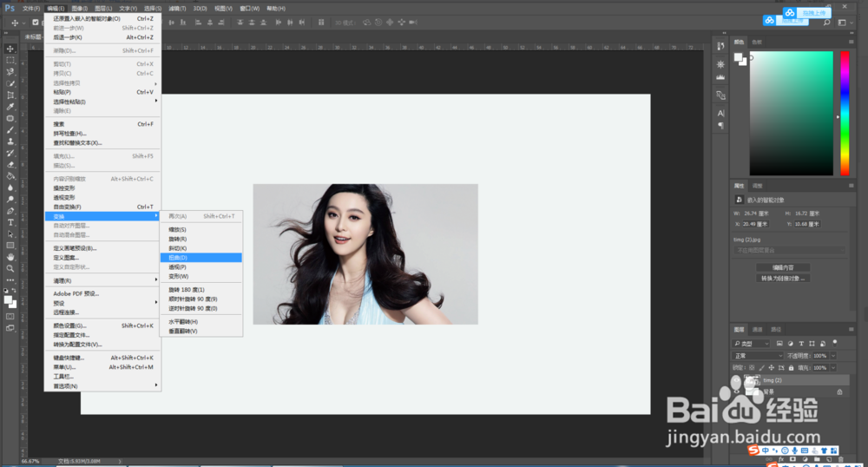
Task: Toggle lock position icon
Action: pos(771,367)
